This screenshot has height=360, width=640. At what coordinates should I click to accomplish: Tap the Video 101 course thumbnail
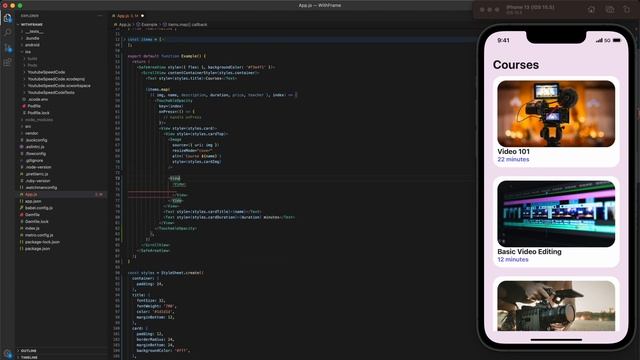pos(556,114)
